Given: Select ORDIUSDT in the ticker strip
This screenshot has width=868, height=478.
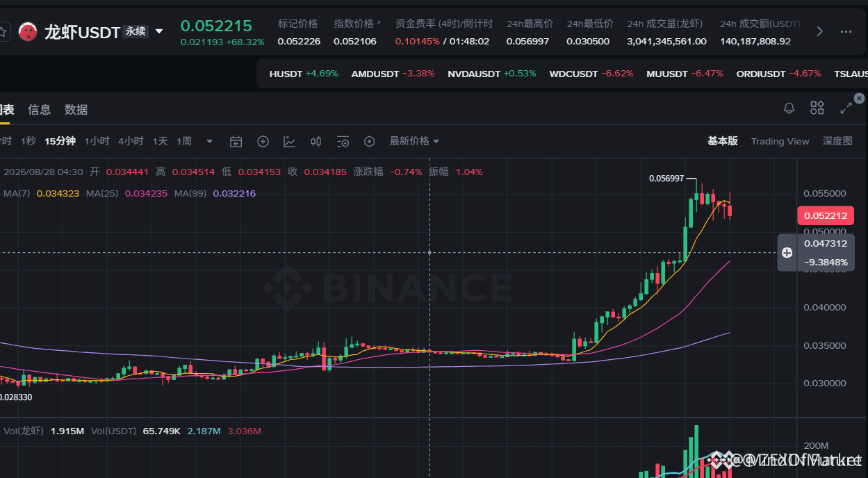Looking at the screenshot, I should [778, 73].
